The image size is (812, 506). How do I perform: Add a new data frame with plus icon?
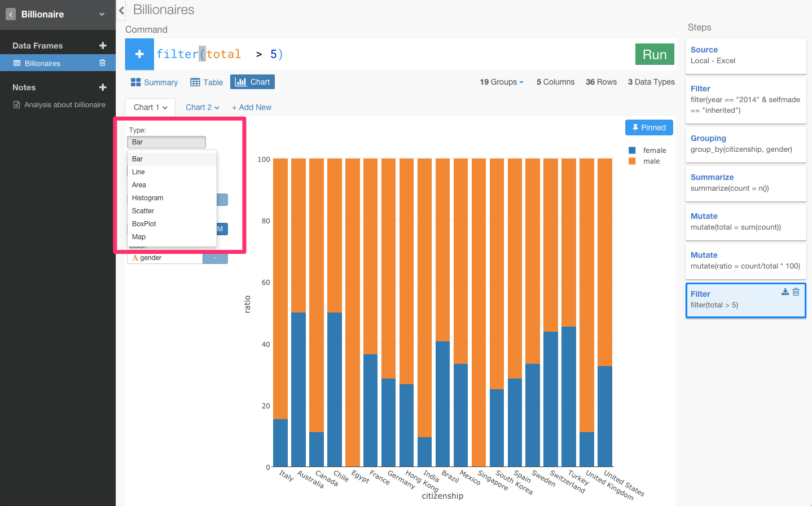pos(103,46)
